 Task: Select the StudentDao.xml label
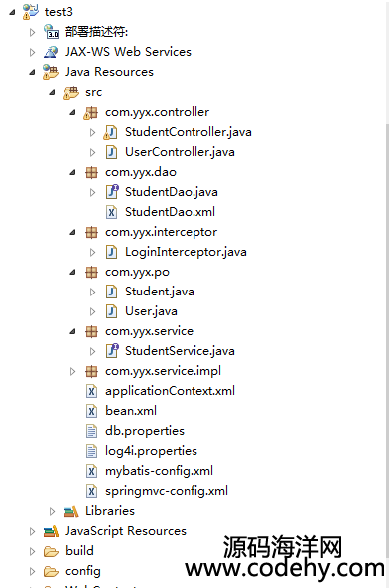coord(171,212)
